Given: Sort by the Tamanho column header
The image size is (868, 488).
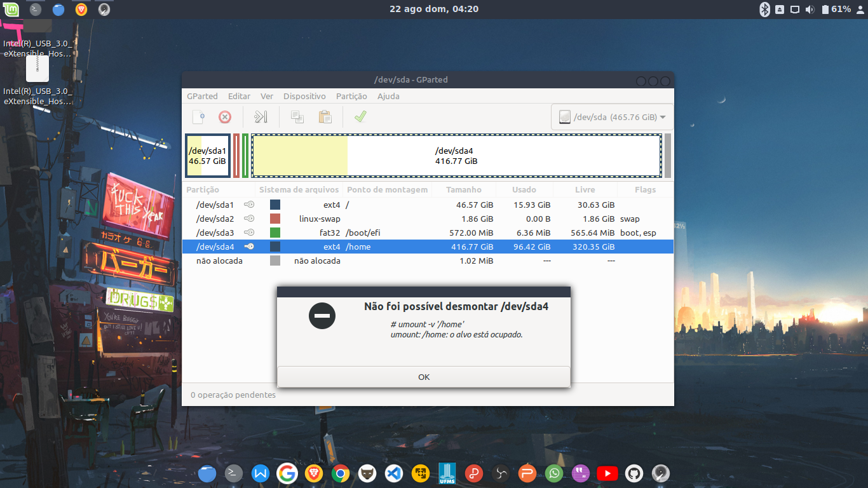Looking at the screenshot, I should click(463, 189).
